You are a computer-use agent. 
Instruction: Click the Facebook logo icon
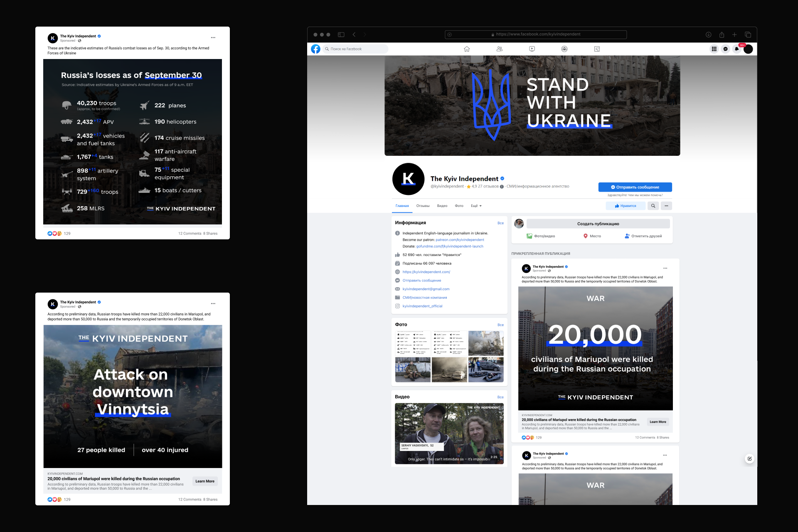(315, 49)
